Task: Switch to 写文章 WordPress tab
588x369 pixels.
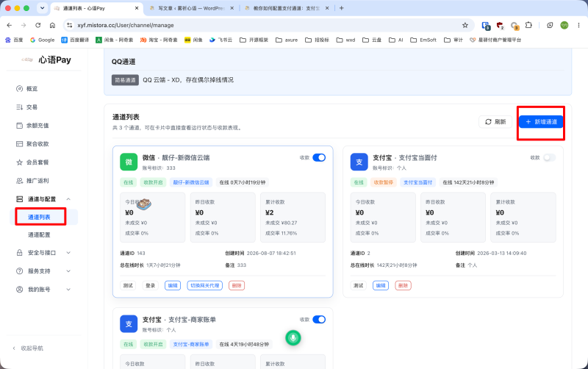Action: [191, 8]
